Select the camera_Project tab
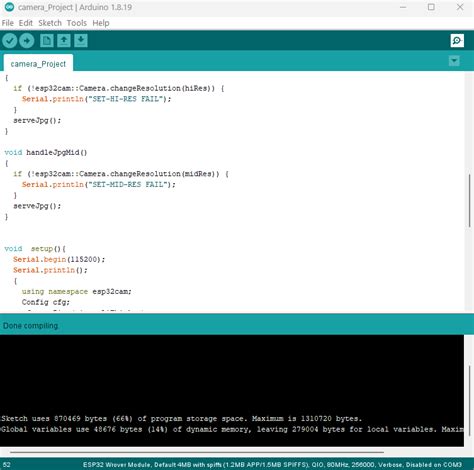This screenshot has height=470, width=474. 38,64
